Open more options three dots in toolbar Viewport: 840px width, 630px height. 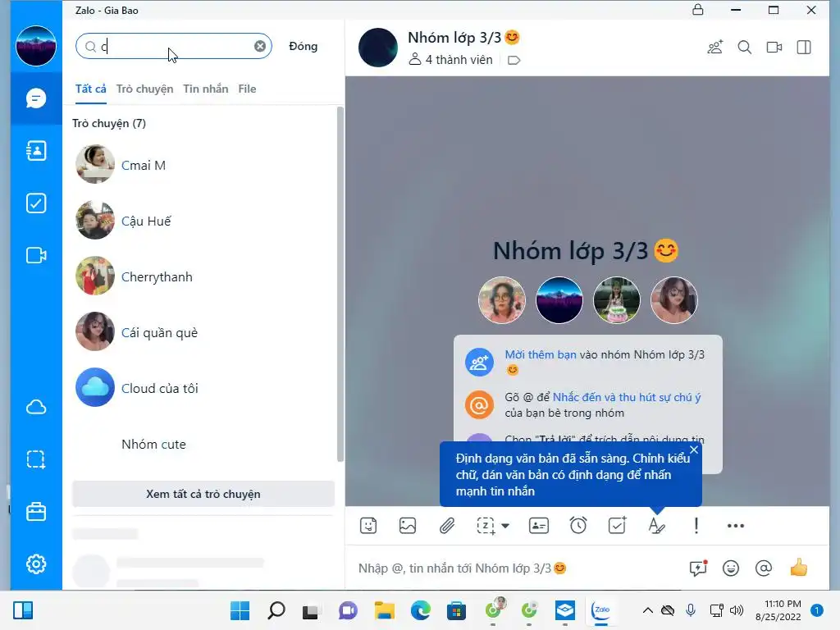click(736, 526)
